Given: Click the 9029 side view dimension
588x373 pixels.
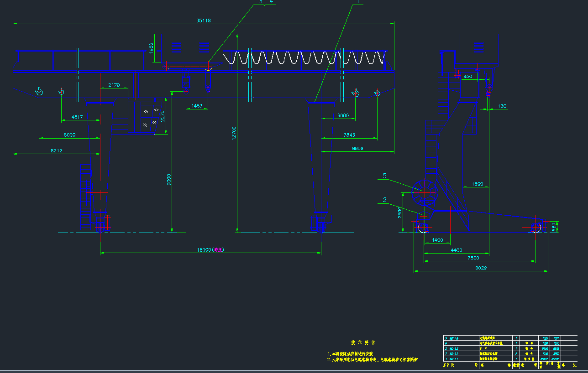Looking at the screenshot, I should (480, 268).
